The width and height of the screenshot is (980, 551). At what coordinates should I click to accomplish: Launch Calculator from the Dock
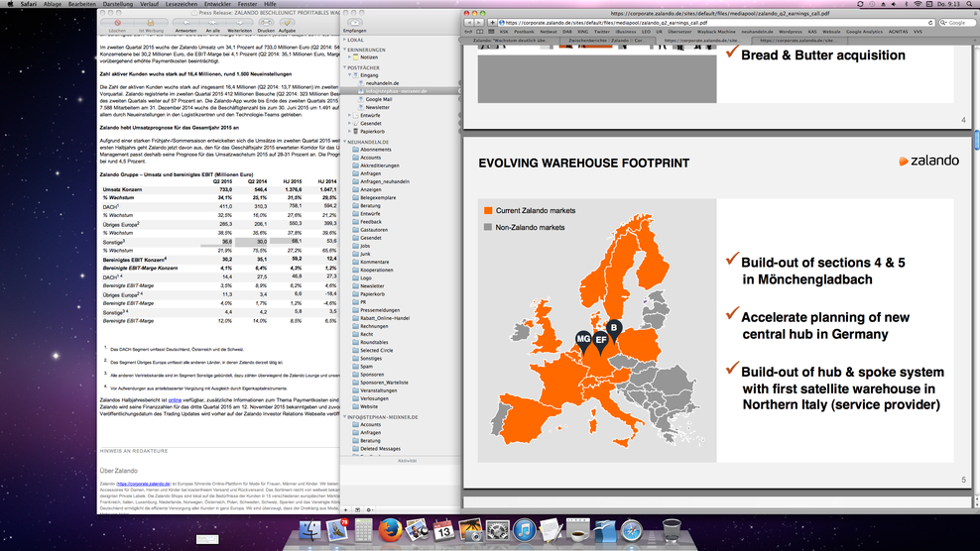pyautogui.click(x=363, y=530)
